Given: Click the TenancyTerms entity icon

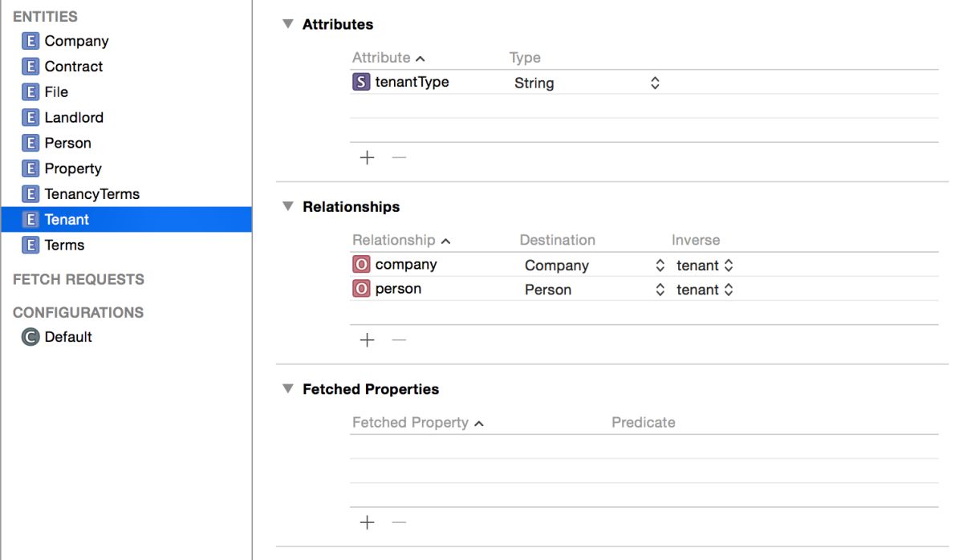Looking at the screenshot, I should click(30, 194).
